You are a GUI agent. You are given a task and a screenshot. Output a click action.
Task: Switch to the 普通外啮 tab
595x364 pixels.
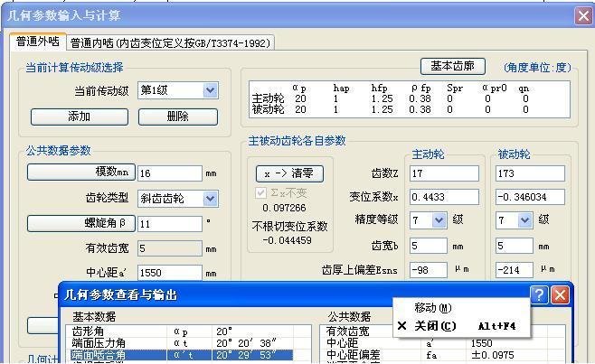[38, 42]
